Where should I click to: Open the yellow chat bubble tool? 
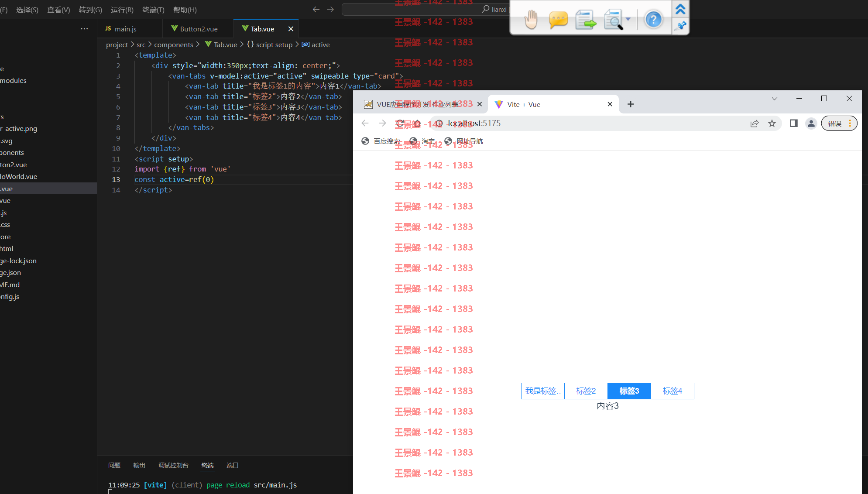click(x=558, y=20)
